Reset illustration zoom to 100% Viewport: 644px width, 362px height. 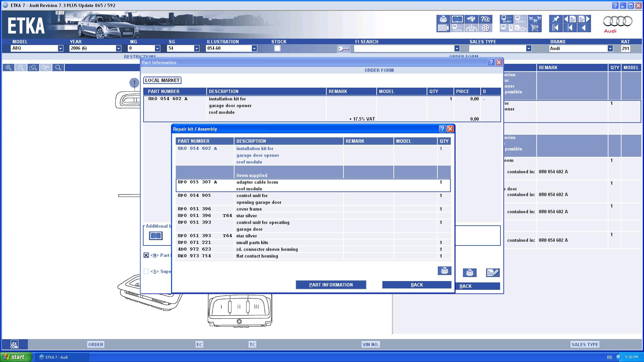[x=46, y=67]
